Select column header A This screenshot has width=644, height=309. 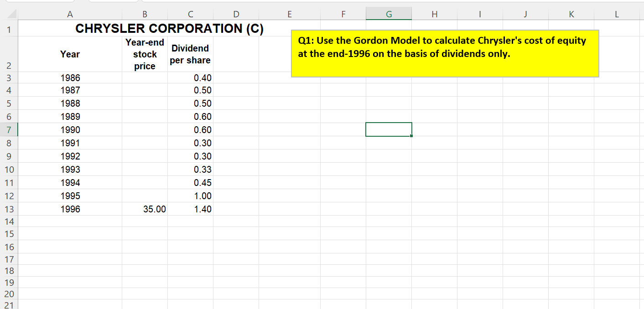pyautogui.click(x=70, y=14)
